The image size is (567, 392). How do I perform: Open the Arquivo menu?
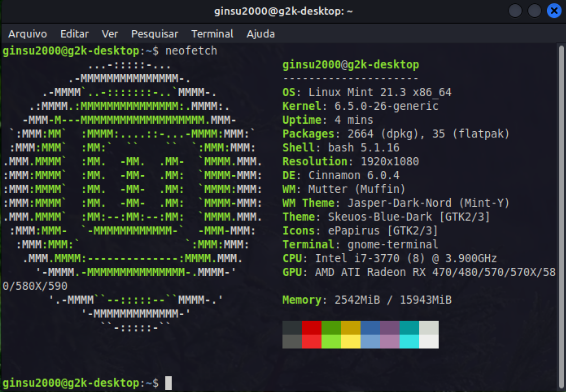pos(27,34)
